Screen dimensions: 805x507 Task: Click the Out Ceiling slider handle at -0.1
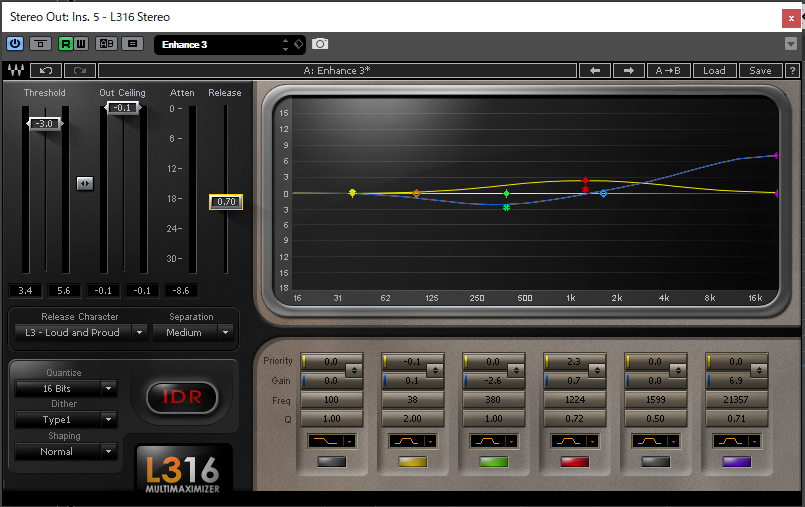coord(122,108)
